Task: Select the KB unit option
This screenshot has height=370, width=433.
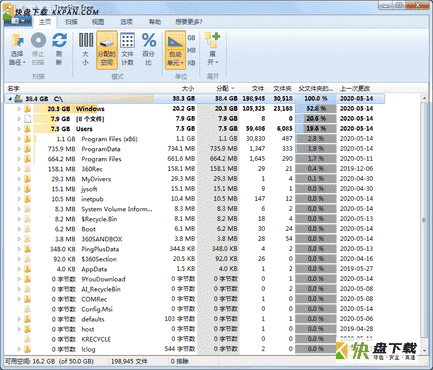Action: pyautogui.click(x=191, y=63)
